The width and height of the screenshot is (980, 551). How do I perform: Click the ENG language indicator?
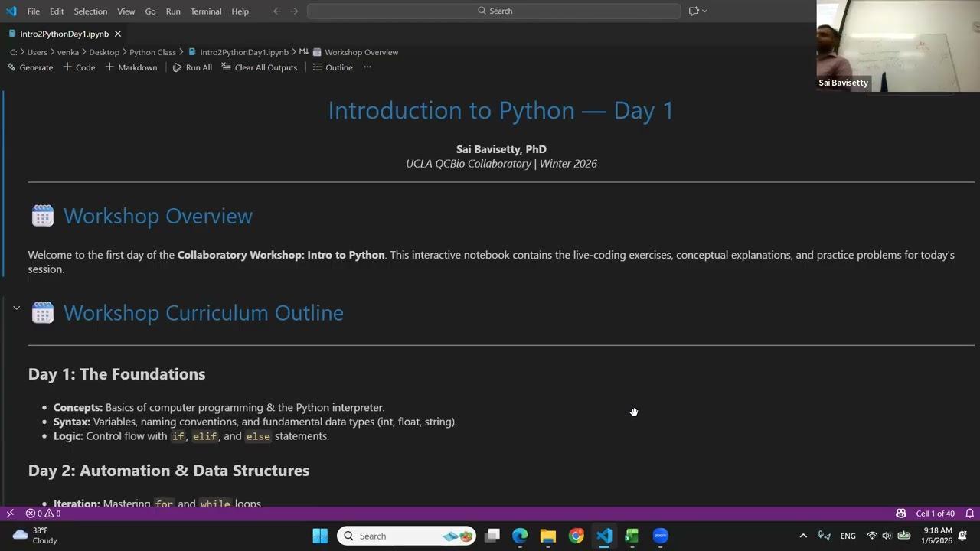click(x=848, y=536)
